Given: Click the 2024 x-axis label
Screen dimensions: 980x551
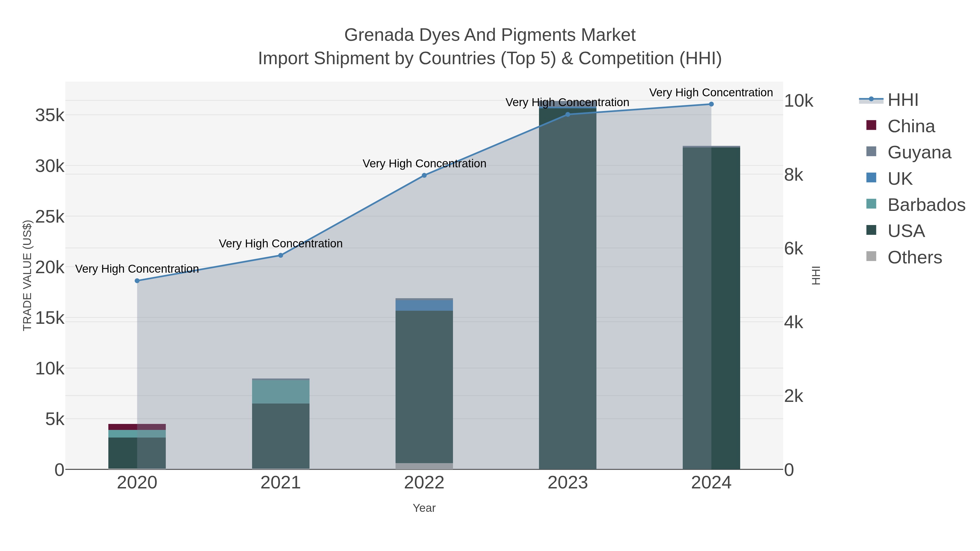Looking at the screenshot, I should click(711, 483).
